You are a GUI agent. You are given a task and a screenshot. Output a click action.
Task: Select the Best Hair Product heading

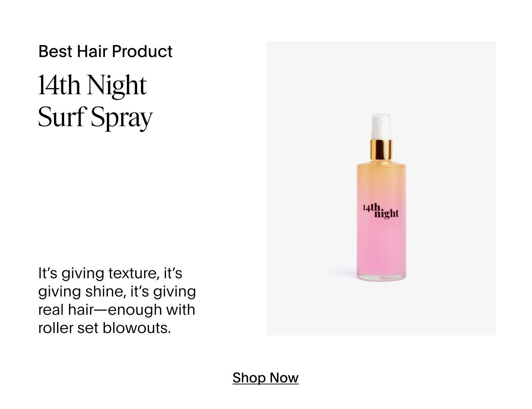point(105,51)
